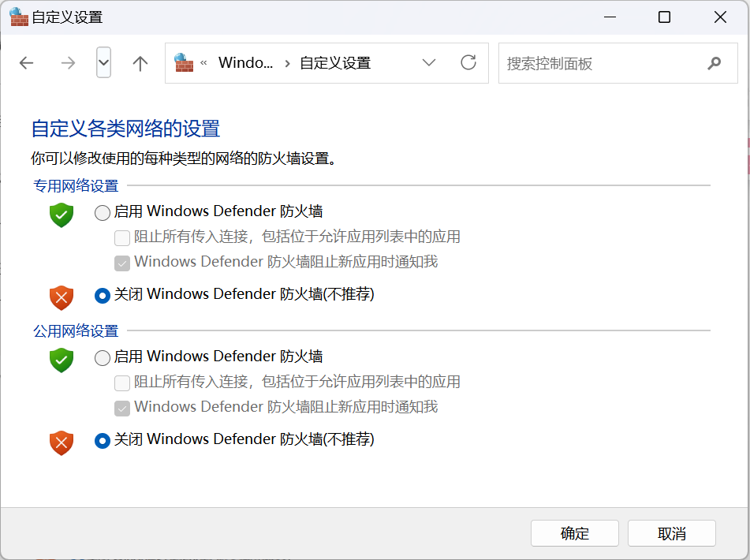Toggle 阻止新应用时通知我 under 公用网络设置
The width and height of the screenshot is (750, 560).
click(x=122, y=408)
